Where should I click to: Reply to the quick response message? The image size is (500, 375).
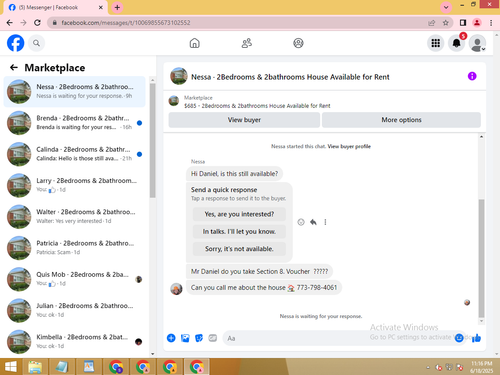313,222
